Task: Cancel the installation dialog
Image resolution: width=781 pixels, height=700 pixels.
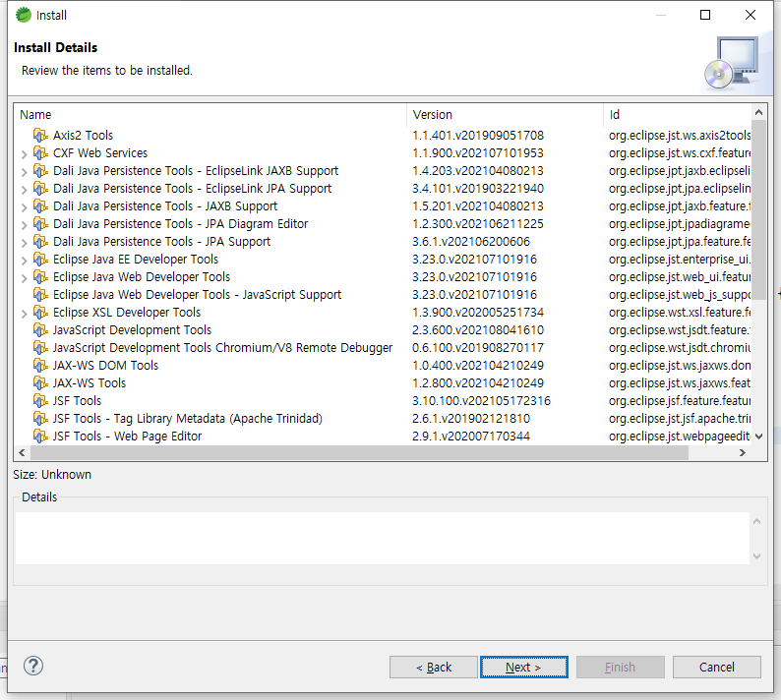Action: click(x=716, y=667)
